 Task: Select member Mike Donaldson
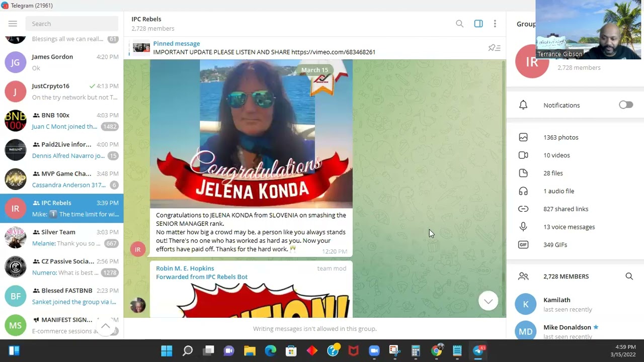point(575,329)
